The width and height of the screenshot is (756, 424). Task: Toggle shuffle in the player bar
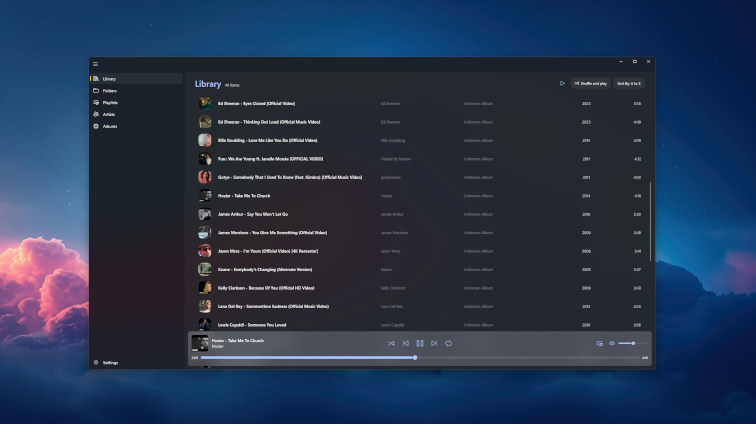point(391,343)
